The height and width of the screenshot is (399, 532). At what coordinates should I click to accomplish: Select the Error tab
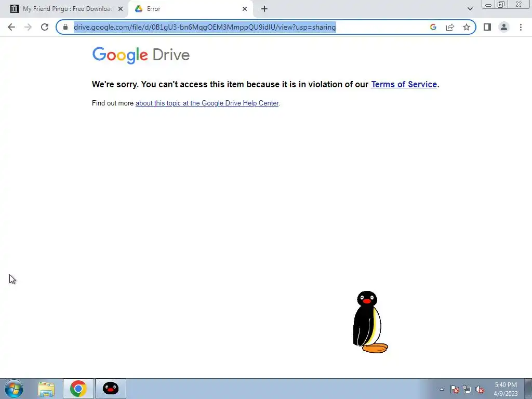190,9
